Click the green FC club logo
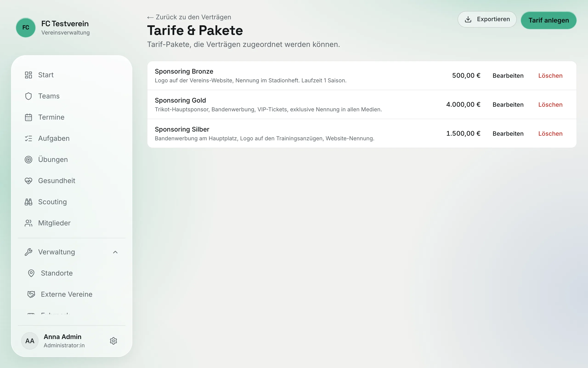Screen dimensions: 588x368 point(26,28)
